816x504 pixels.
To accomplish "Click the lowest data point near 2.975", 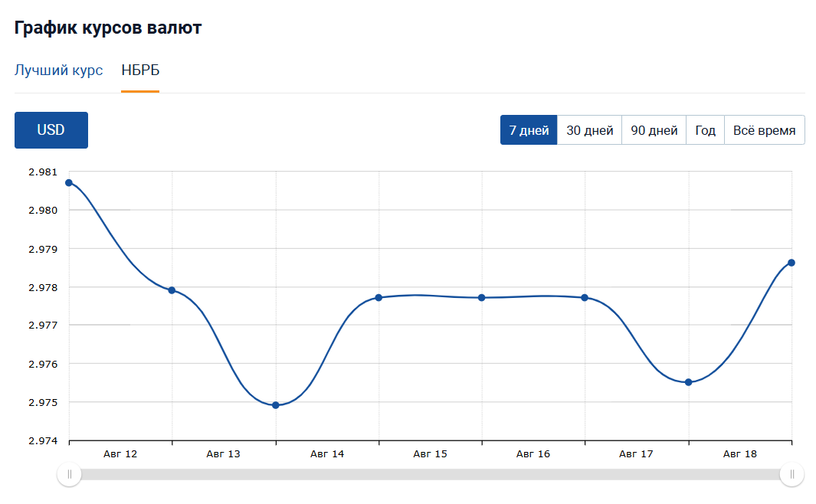I will (276, 405).
